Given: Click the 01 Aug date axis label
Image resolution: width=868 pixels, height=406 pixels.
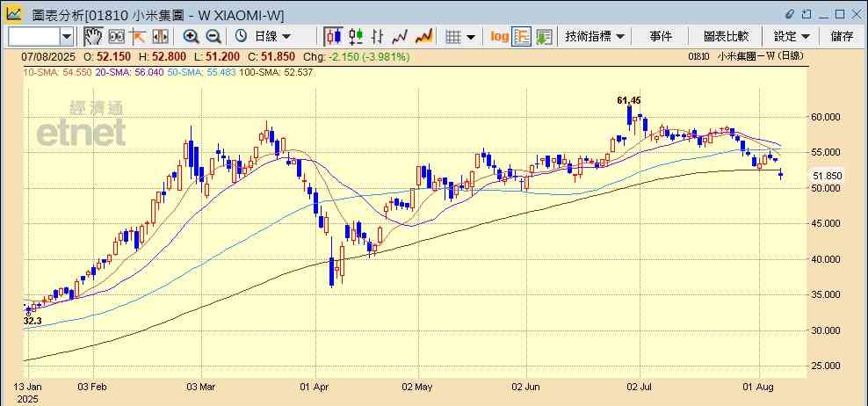Looking at the screenshot, I should pyautogui.click(x=759, y=386).
